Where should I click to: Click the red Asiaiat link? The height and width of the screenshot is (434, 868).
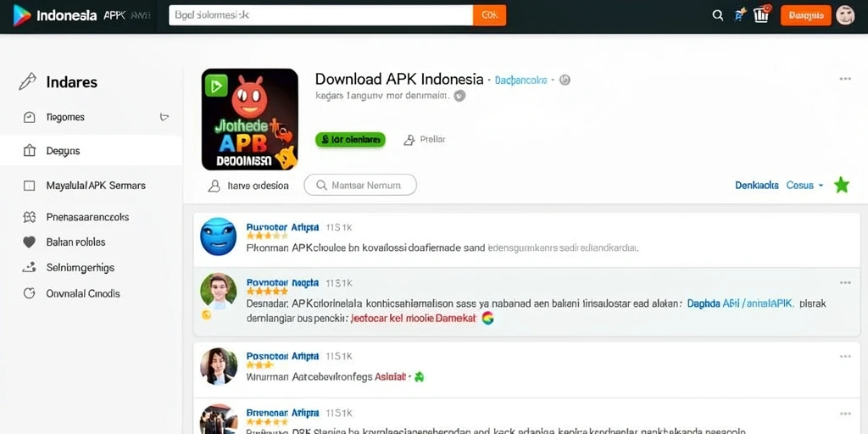[390, 377]
